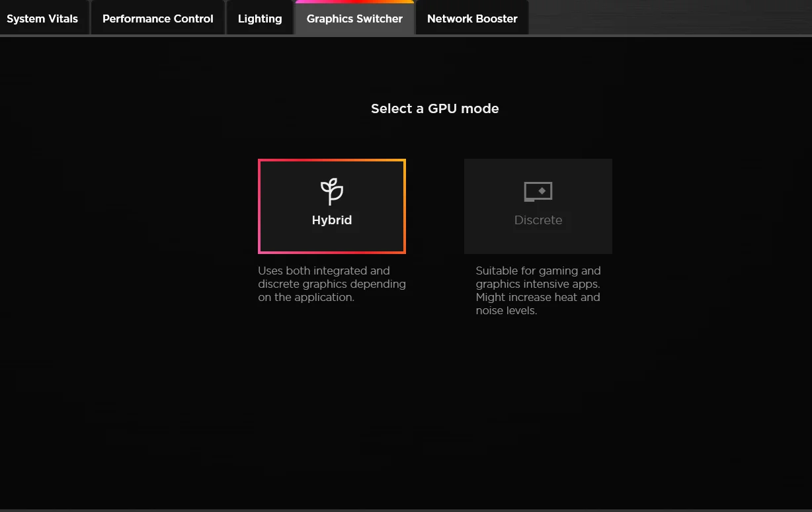Choose the Discrete GPU mode card
The height and width of the screenshot is (512, 812).
(538, 206)
